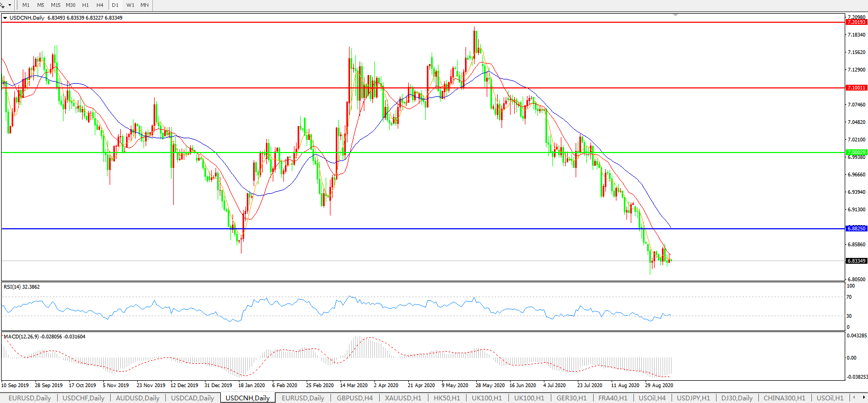Click the chart shift gray triangle marker
This screenshot has width=868, height=403.
pyautogui.click(x=675, y=15)
